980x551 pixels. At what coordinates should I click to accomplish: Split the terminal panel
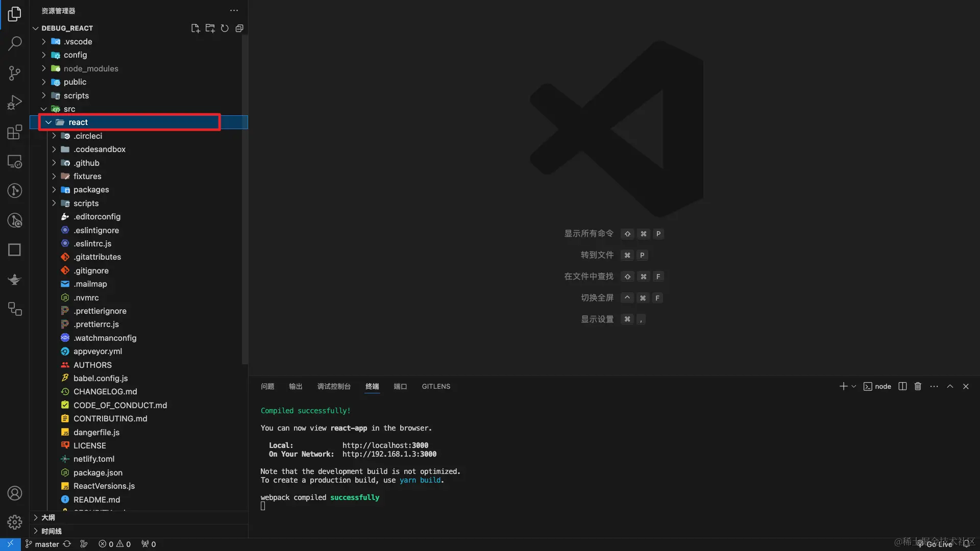[902, 386]
